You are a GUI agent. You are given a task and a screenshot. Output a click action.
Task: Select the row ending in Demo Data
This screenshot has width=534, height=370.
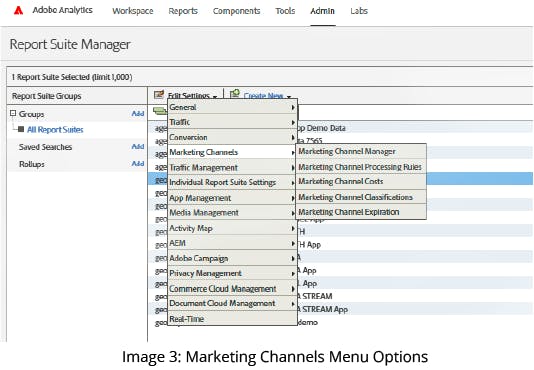tap(341, 128)
